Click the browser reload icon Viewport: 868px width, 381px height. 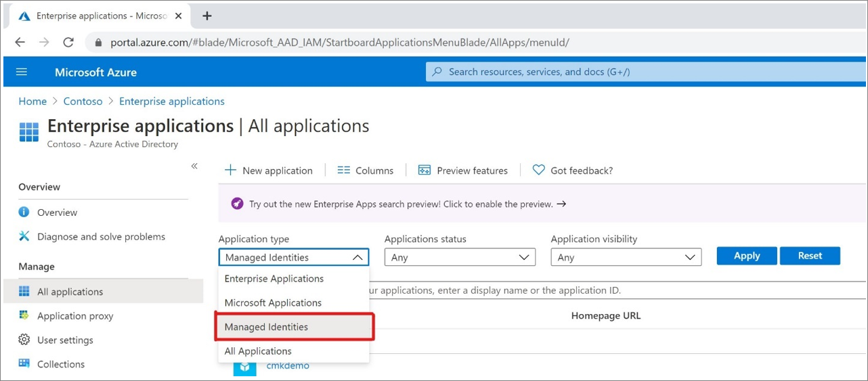click(x=68, y=42)
